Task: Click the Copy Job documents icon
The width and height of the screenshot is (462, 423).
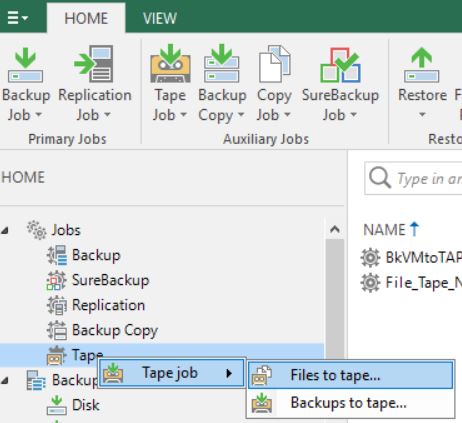Action: point(274,64)
